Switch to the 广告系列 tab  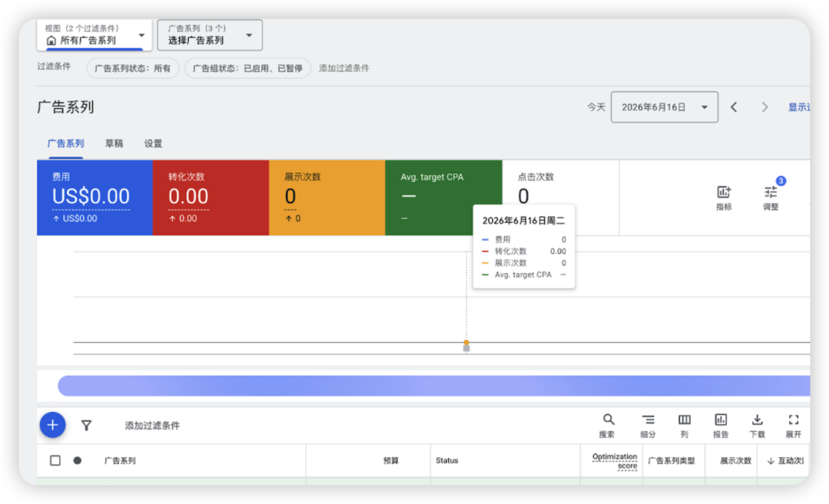pos(65,143)
